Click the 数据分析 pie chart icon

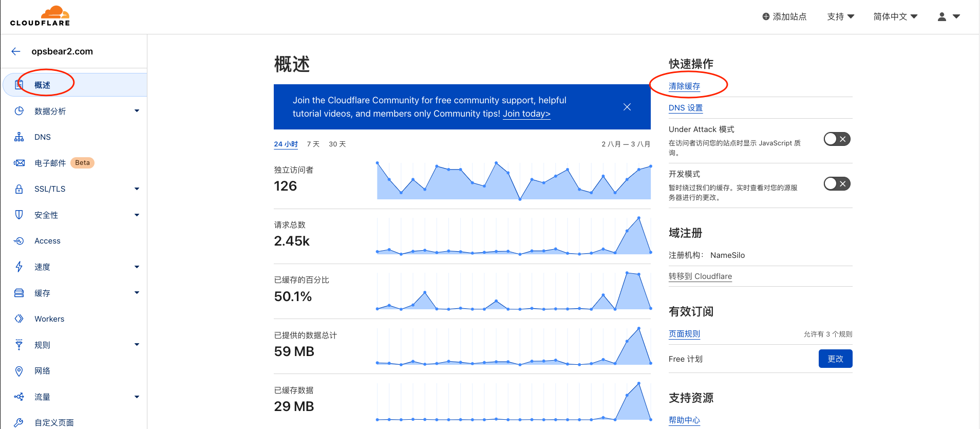click(19, 111)
